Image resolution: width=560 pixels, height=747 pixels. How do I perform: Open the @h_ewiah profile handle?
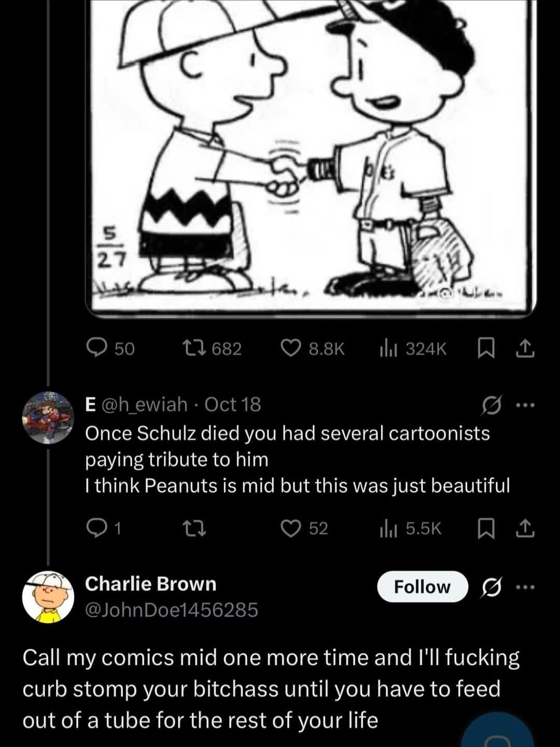(x=145, y=404)
